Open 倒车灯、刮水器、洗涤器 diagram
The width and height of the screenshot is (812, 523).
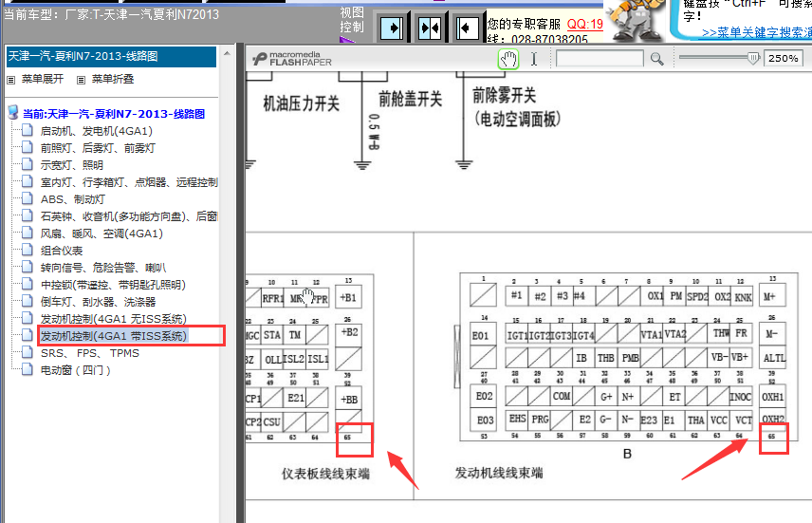point(99,302)
